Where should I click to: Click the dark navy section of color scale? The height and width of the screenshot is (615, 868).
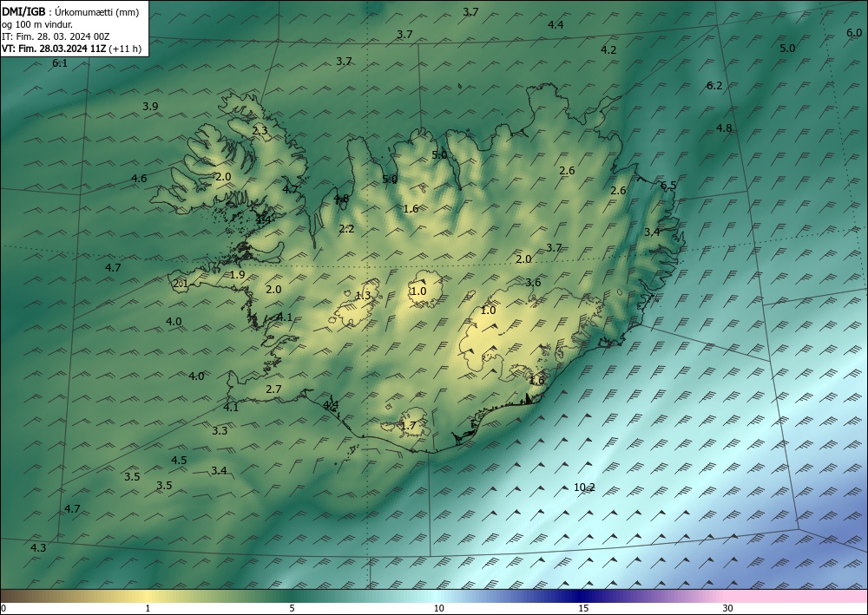pyautogui.click(x=582, y=596)
